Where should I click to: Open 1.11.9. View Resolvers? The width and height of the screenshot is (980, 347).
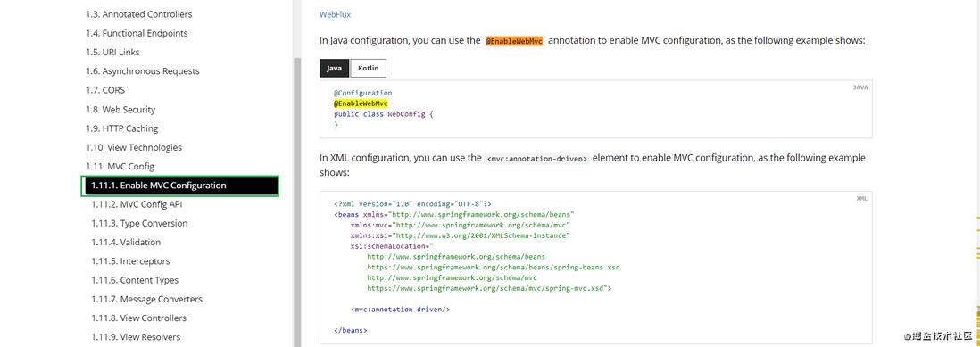pyautogui.click(x=136, y=337)
